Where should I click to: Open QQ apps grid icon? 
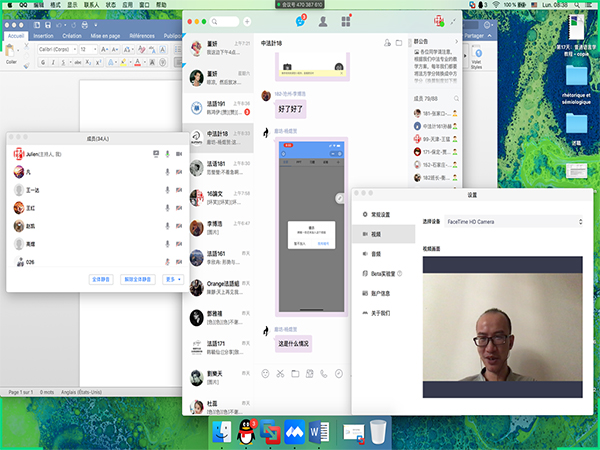tap(346, 21)
